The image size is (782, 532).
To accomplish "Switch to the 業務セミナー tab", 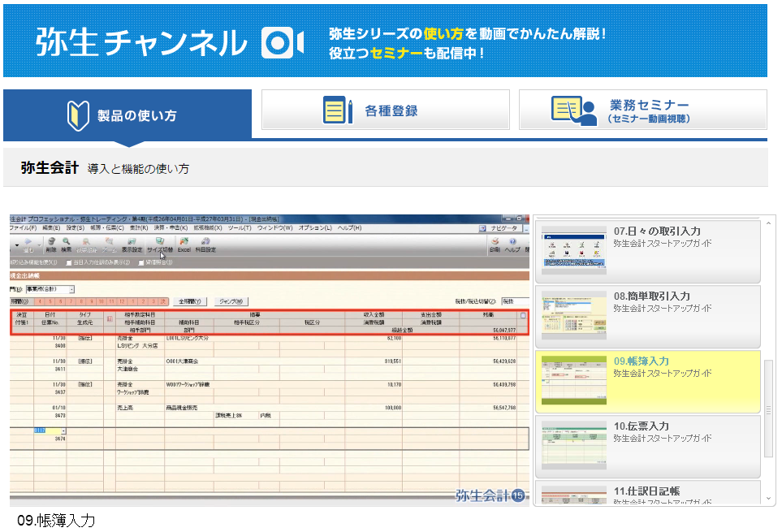I will coord(643,110).
